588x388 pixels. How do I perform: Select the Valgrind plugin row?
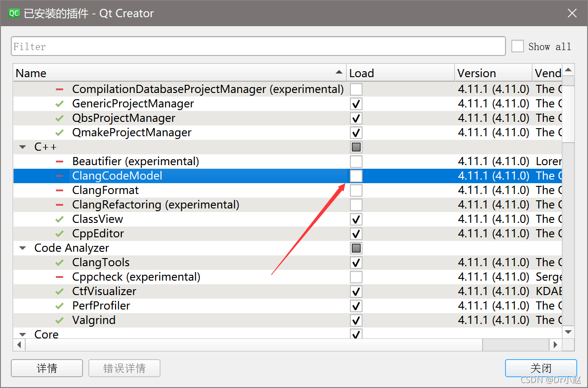pyautogui.click(x=288, y=320)
